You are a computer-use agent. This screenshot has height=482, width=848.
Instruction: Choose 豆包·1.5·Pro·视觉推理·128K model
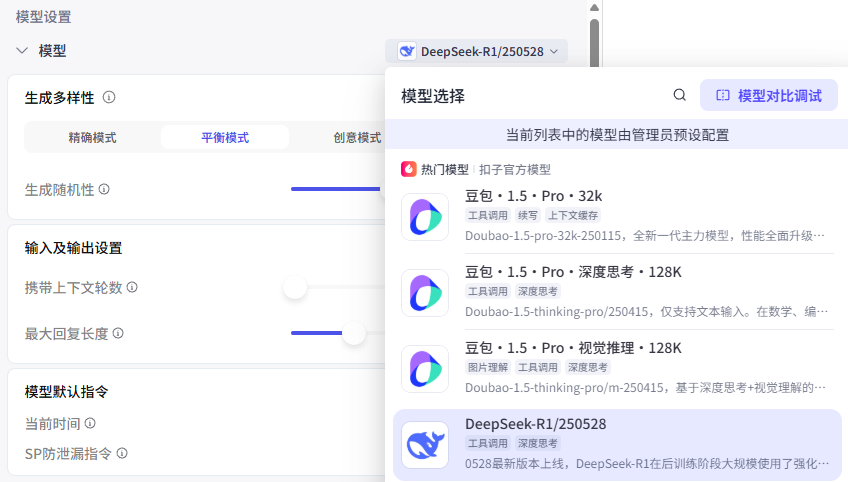coord(617,368)
